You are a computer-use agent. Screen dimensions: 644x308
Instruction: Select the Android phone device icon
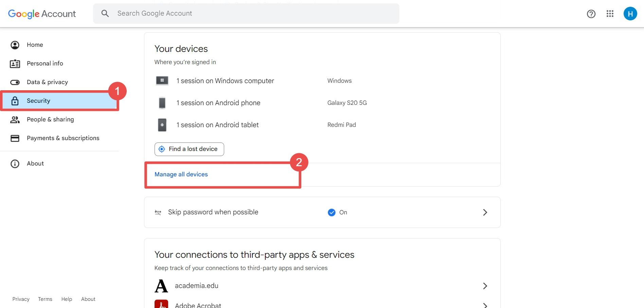pyautogui.click(x=162, y=103)
